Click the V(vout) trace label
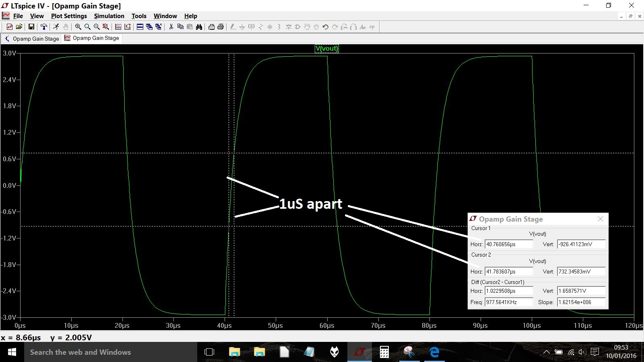 click(x=327, y=49)
